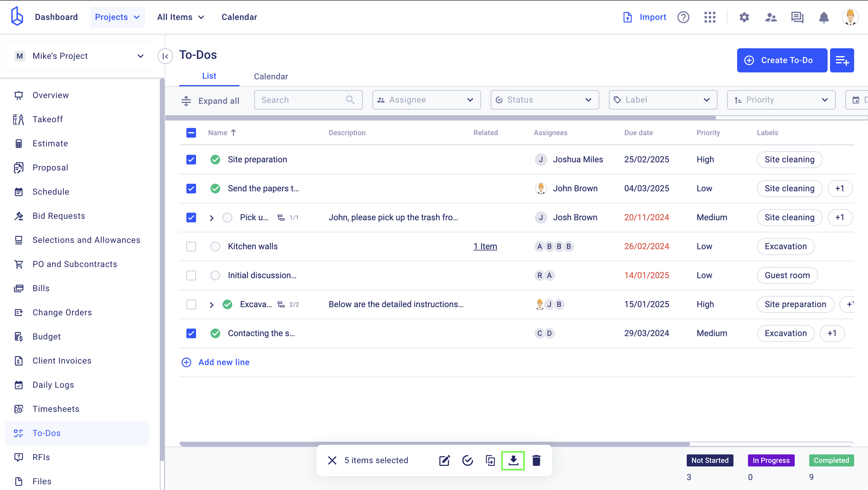Open the help question mark icon
The image size is (868, 490).
[683, 17]
